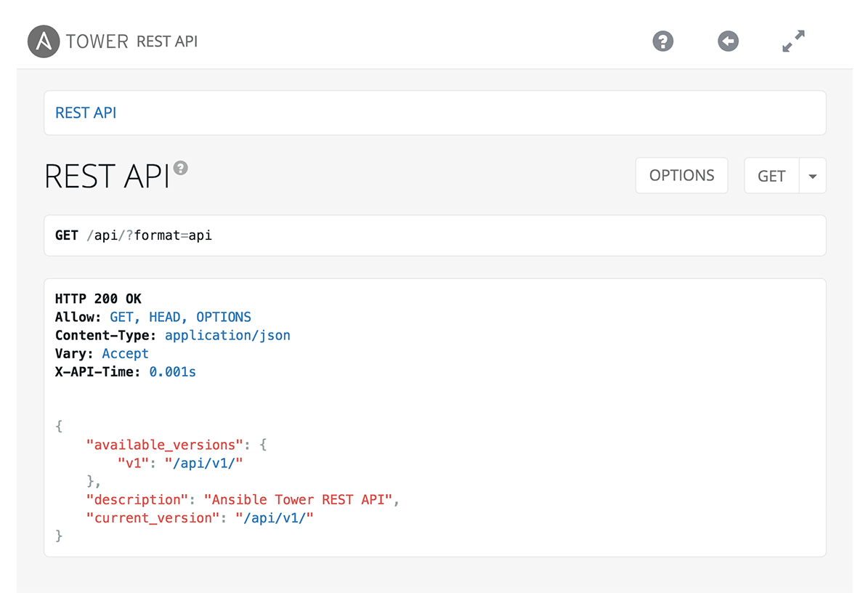
Task: Click the Vary header value Accept
Action: (125, 354)
